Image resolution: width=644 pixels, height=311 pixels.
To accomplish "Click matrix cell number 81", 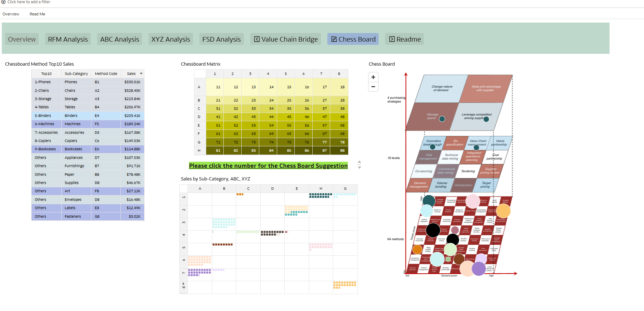I will pyautogui.click(x=215, y=151).
